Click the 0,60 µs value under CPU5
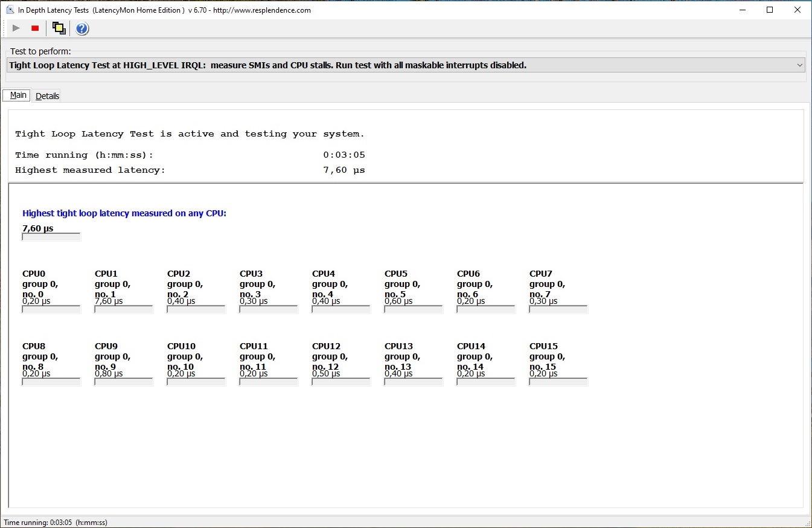Screen dimensions: 812x528 click(398, 301)
